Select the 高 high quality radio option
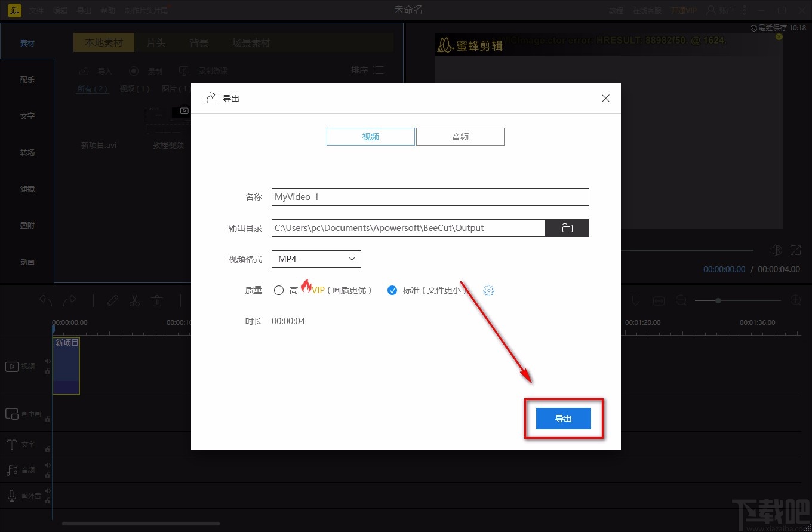This screenshot has height=532, width=812. coord(279,291)
